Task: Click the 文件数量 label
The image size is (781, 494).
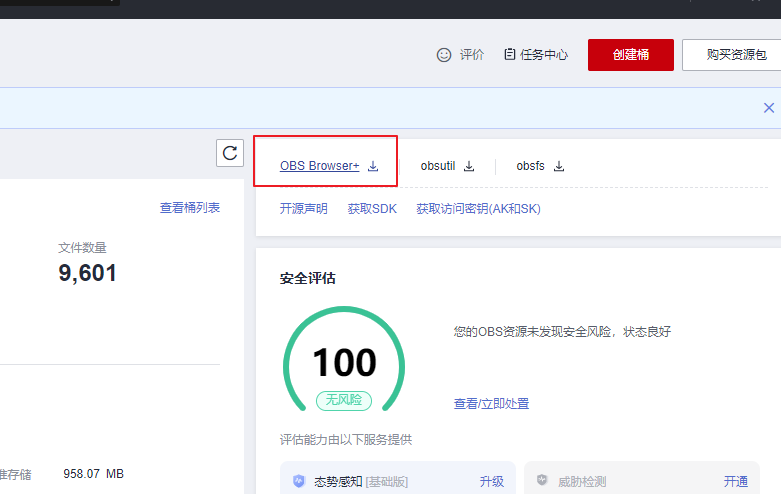Action: coord(83,247)
